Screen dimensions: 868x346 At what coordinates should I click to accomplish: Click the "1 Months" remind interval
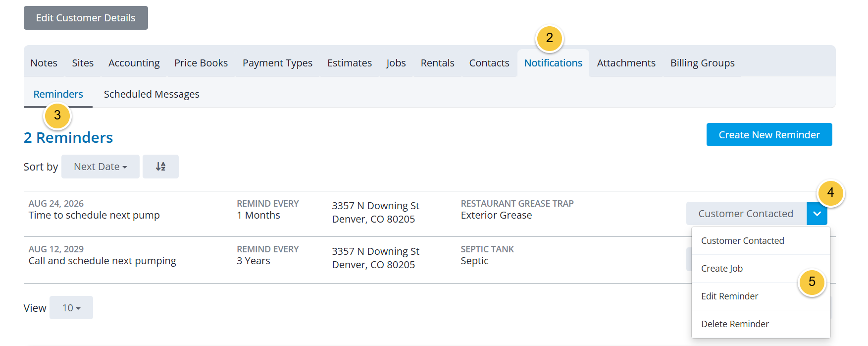click(x=258, y=215)
